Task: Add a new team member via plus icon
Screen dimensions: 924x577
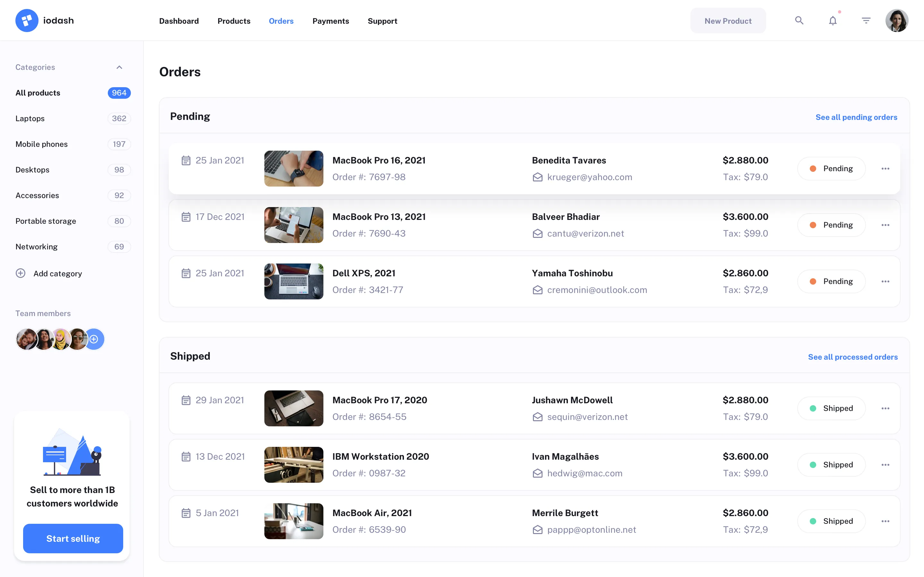Action: click(94, 339)
